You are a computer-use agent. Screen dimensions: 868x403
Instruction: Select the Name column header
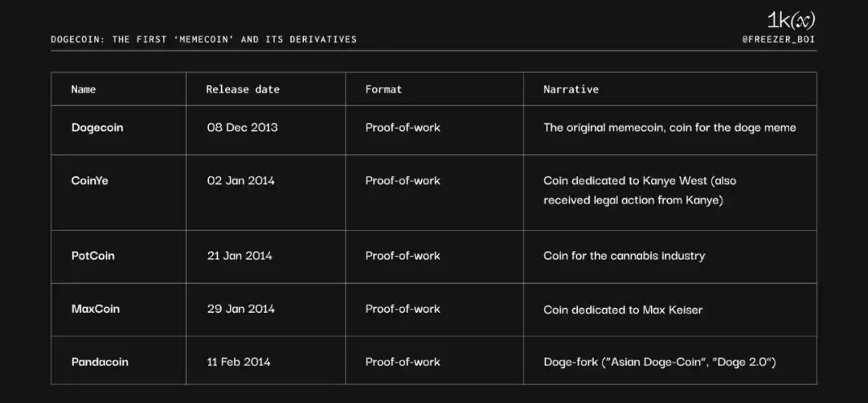point(84,89)
